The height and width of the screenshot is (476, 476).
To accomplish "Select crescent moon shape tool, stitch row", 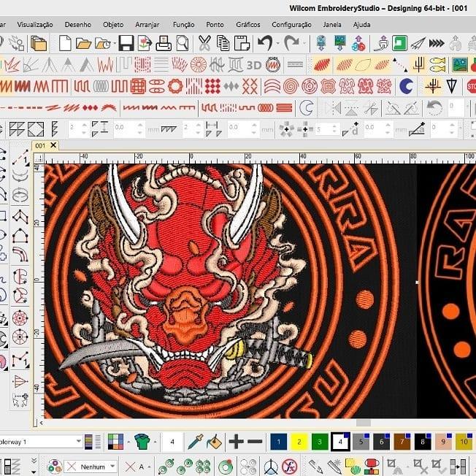I will point(406,86).
